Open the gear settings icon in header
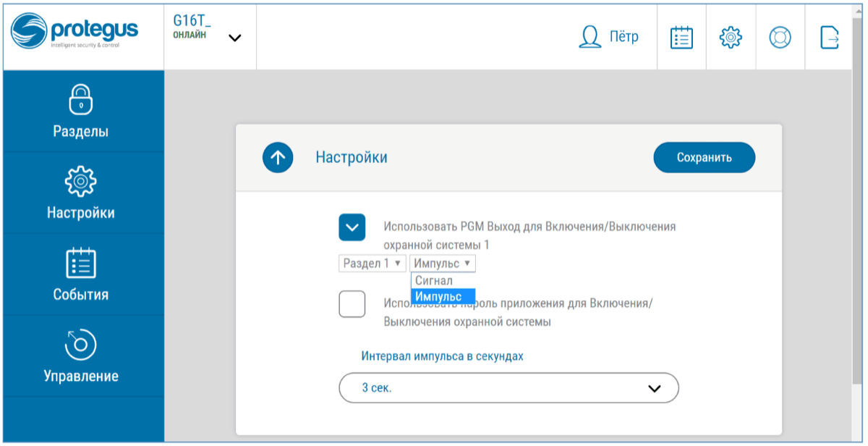This screenshot has height=446, width=868. click(731, 37)
